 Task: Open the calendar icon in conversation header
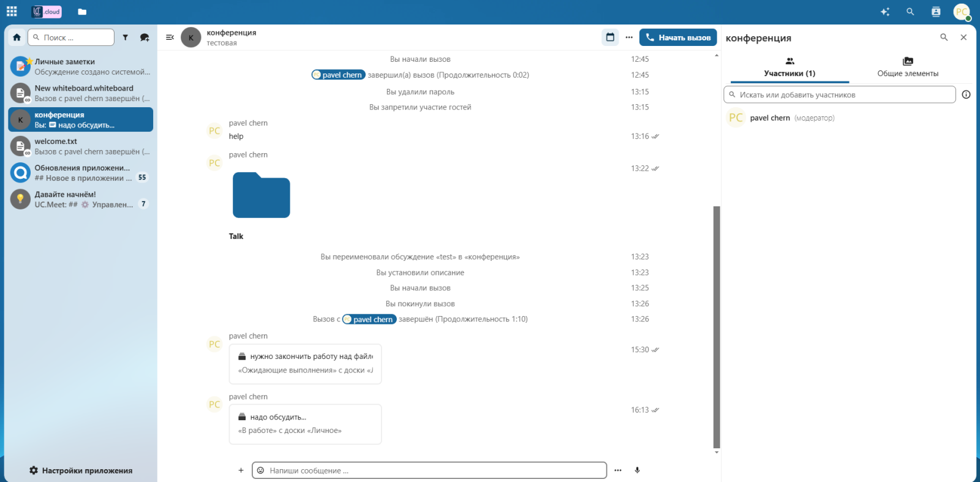[610, 37]
